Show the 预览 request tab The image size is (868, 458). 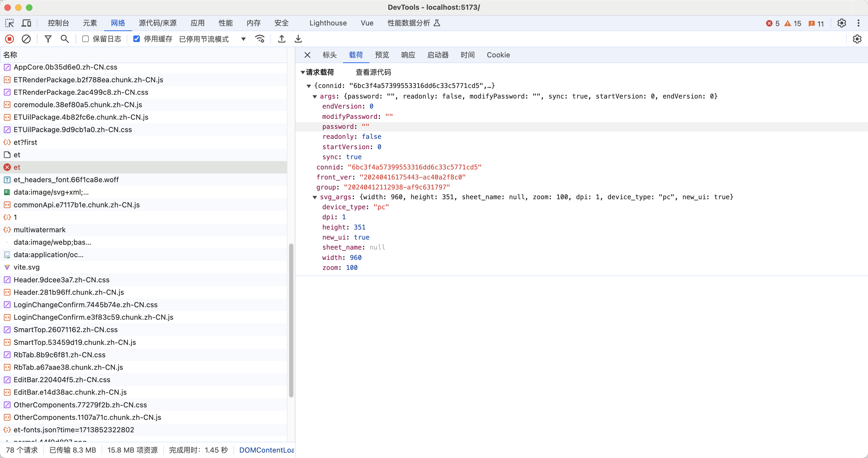[382, 55]
